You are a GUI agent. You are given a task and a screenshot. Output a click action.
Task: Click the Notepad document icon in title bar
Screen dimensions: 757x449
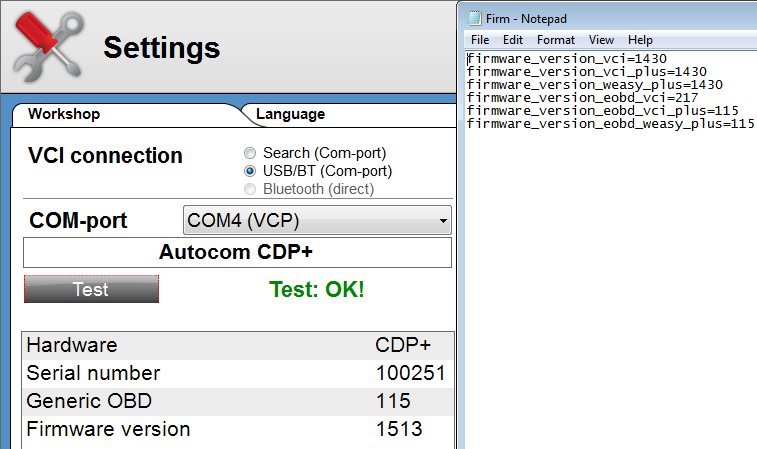point(475,18)
